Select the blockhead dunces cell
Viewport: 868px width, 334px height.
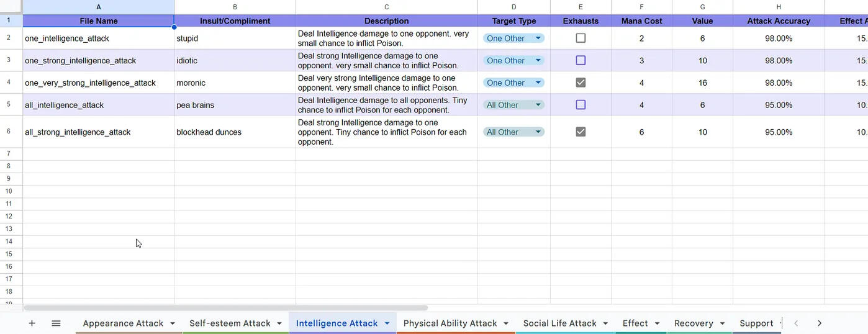tap(235, 132)
